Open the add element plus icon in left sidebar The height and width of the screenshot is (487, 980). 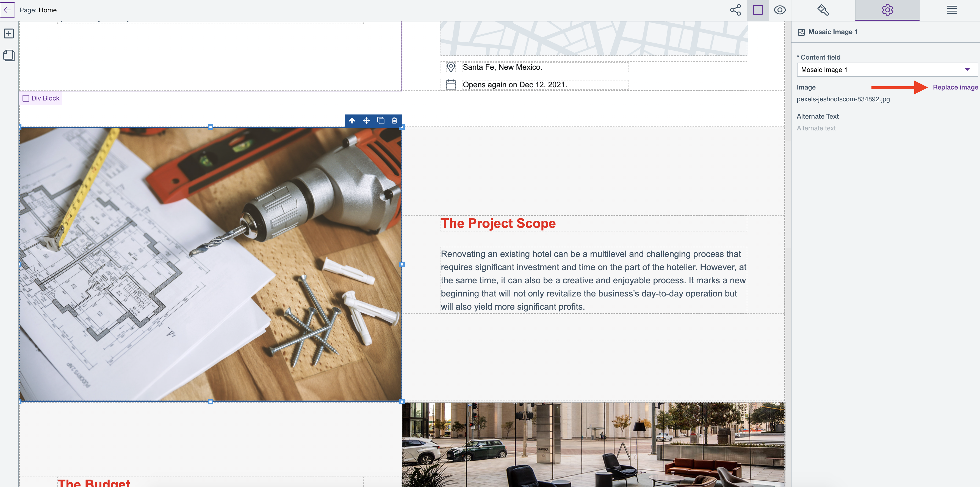(9, 33)
